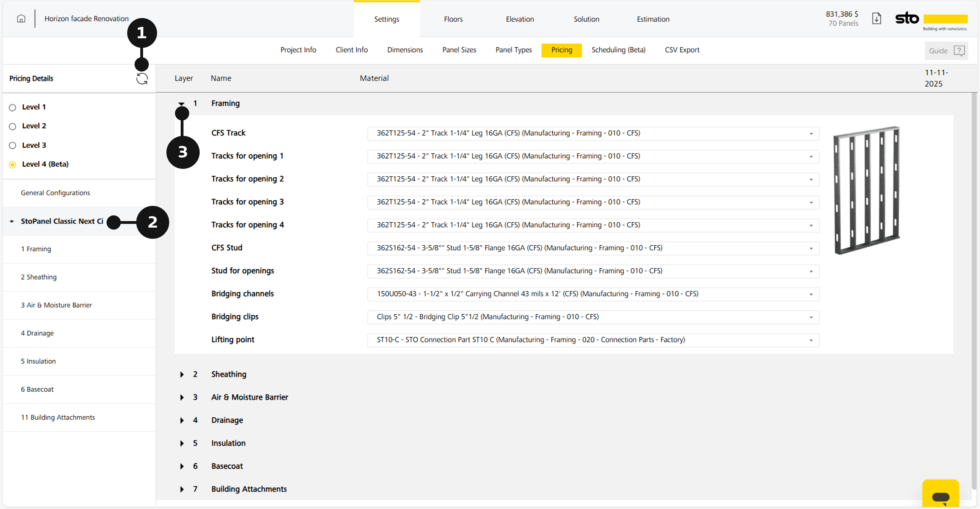Click the download export icon near panel count
980x509 pixels.
[x=876, y=18]
